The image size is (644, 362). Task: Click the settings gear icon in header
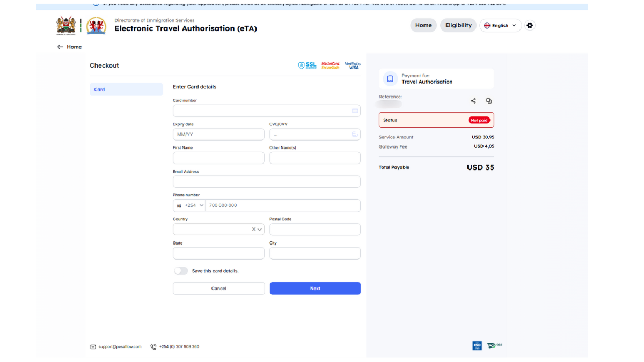point(530,25)
